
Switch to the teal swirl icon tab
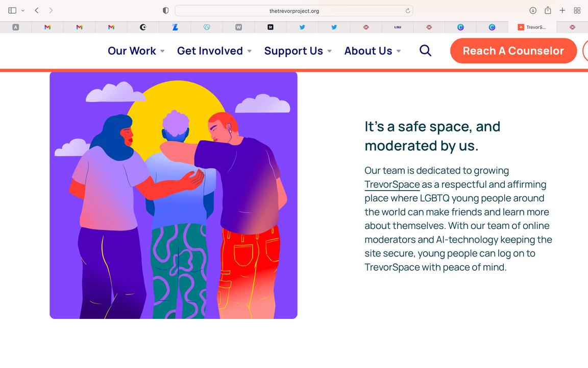click(x=207, y=27)
